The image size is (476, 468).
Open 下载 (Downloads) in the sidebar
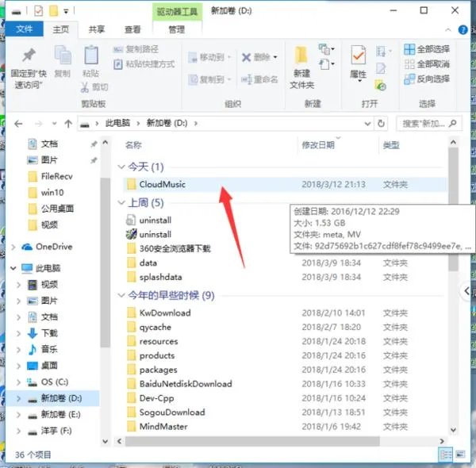point(49,333)
